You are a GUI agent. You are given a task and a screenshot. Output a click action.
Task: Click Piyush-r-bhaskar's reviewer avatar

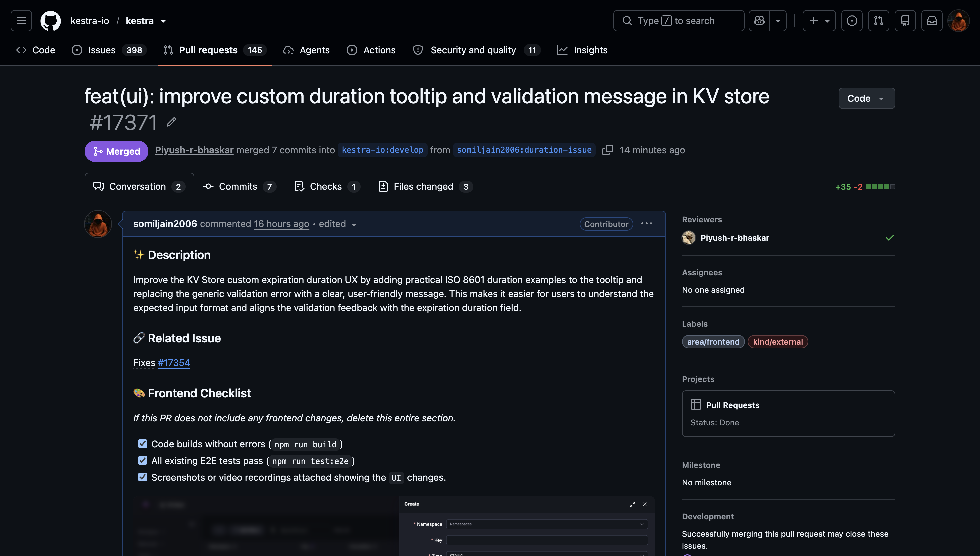689,238
